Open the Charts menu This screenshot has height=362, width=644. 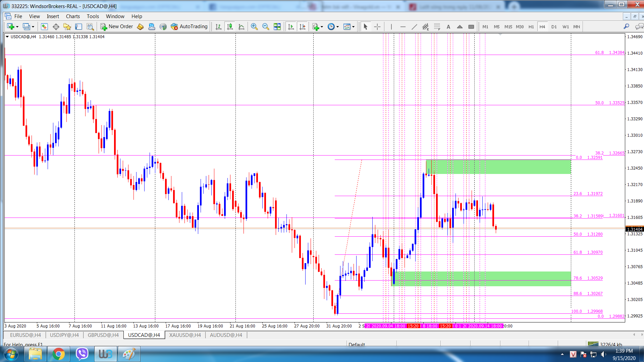(73, 16)
